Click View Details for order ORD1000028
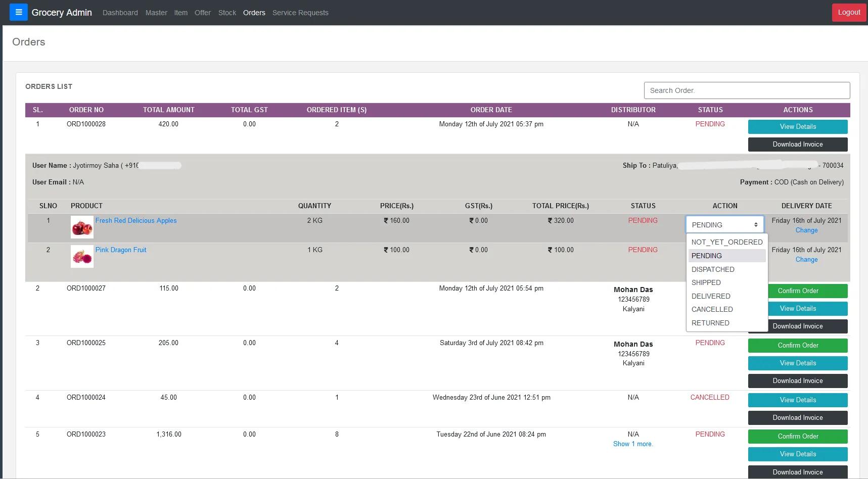 (x=798, y=126)
